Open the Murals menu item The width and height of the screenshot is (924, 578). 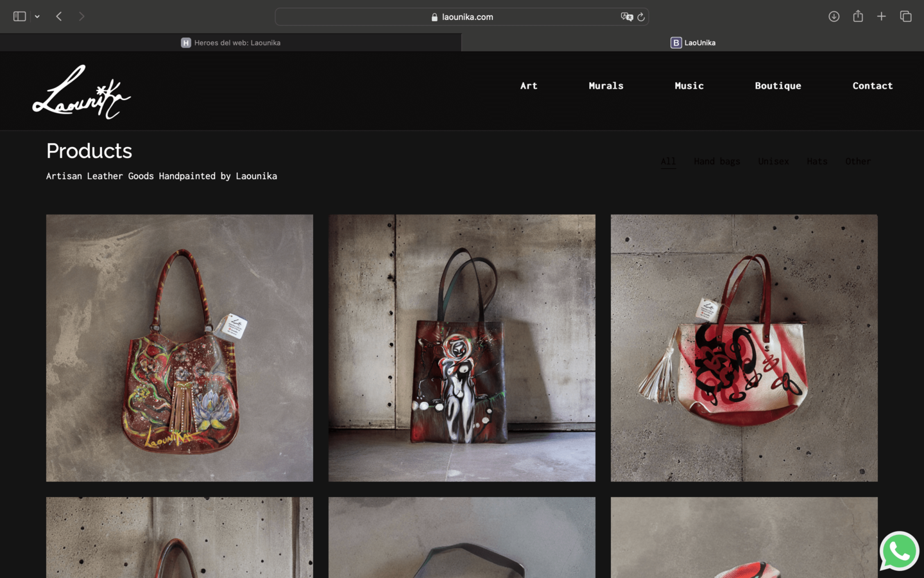606,85
